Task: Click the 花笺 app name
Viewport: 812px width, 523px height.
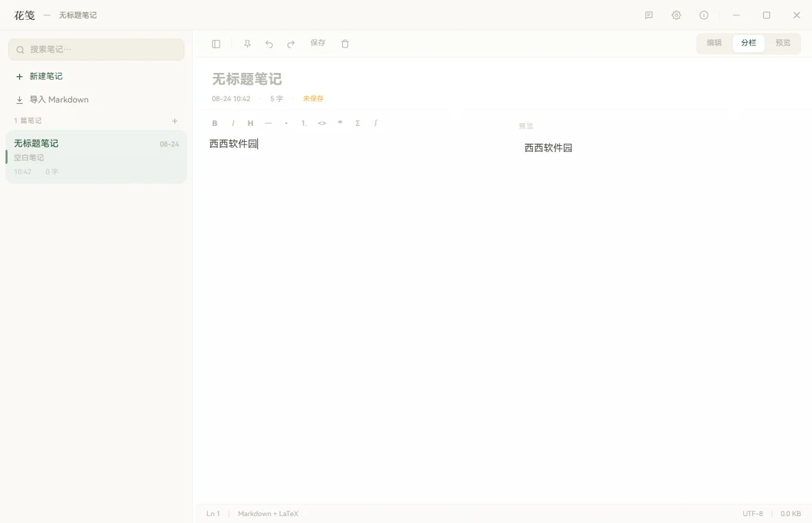Action: (24, 16)
